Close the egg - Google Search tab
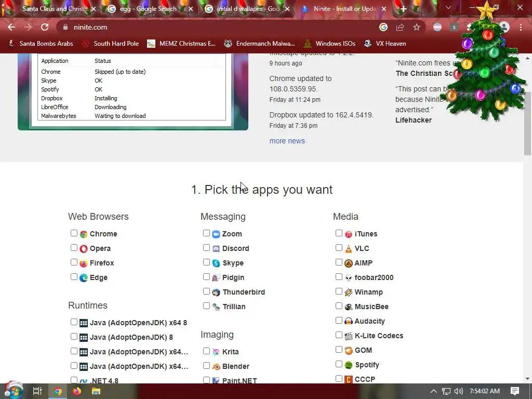The height and width of the screenshot is (399, 532). point(191,9)
